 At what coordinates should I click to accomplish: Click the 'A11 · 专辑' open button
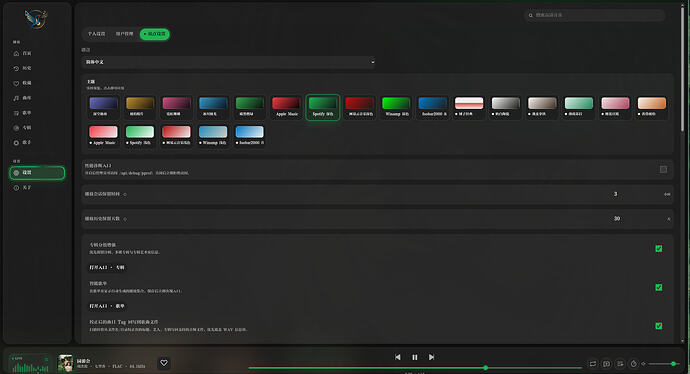[x=107, y=268]
